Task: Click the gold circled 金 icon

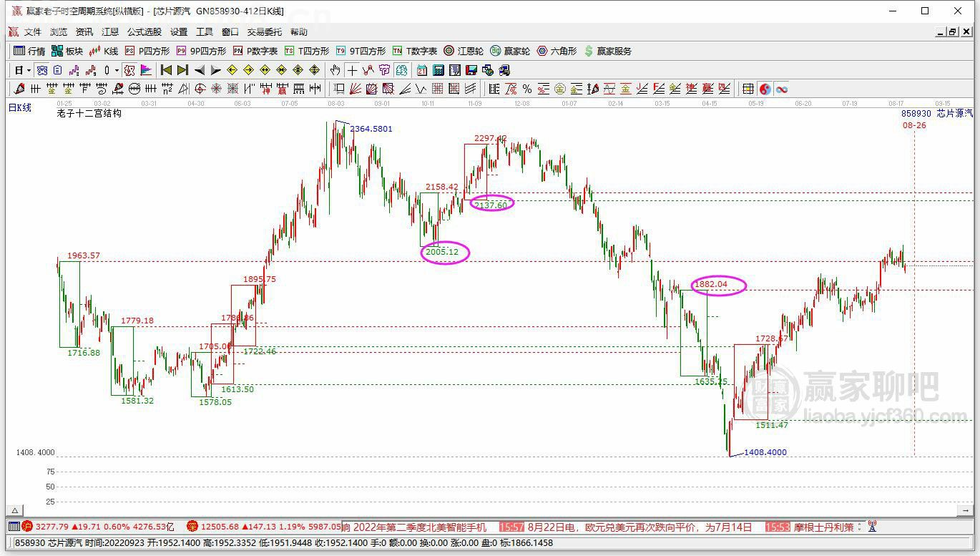Action: coord(560,89)
